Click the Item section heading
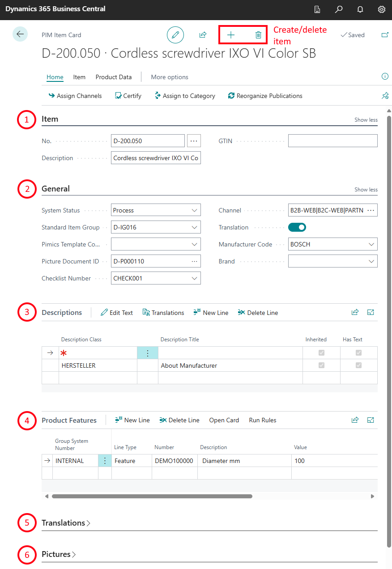This screenshot has width=392, height=569. pyautogui.click(x=50, y=119)
